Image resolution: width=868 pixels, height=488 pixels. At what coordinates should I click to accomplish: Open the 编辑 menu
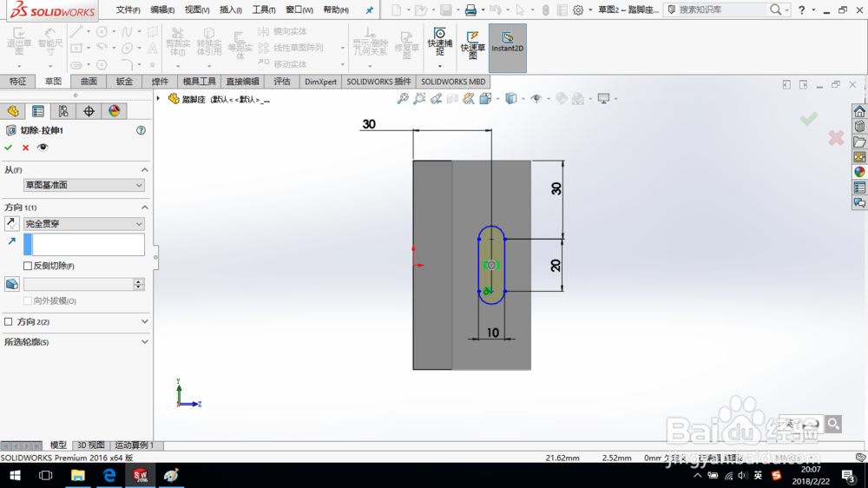(162, 10)
